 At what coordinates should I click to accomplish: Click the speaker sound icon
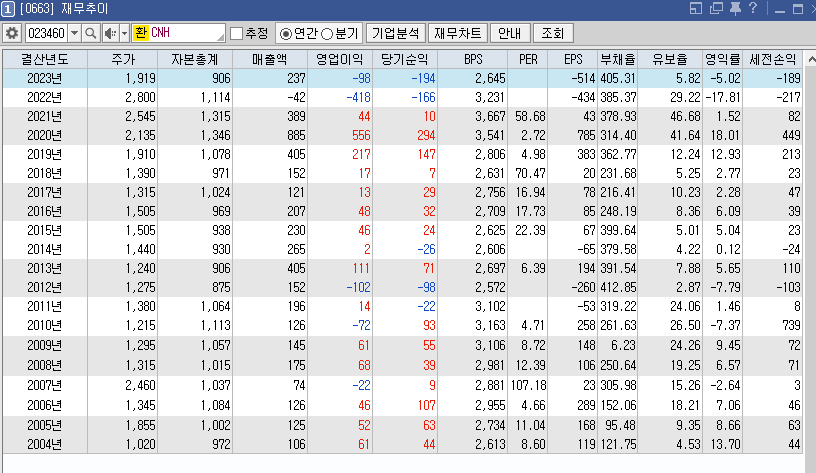point(110,33)
